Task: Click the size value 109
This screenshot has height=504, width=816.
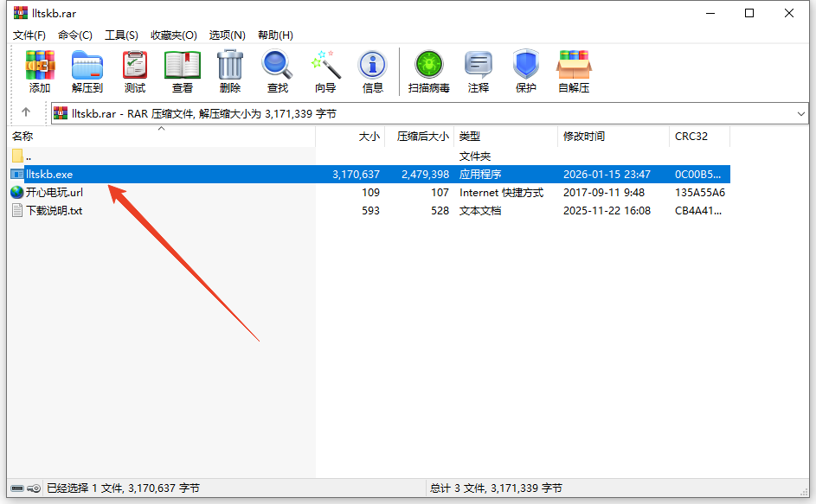Action: [x=370, y=193]
